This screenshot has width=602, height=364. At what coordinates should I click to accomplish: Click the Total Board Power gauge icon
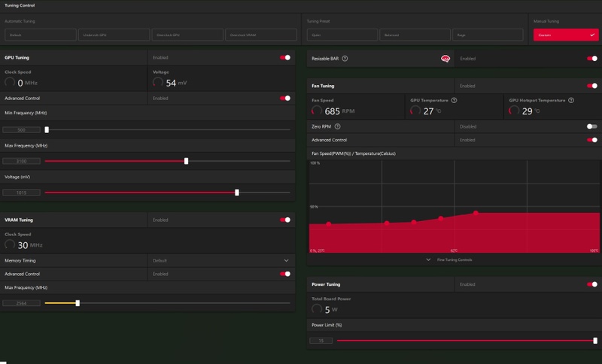pos(317,308)
